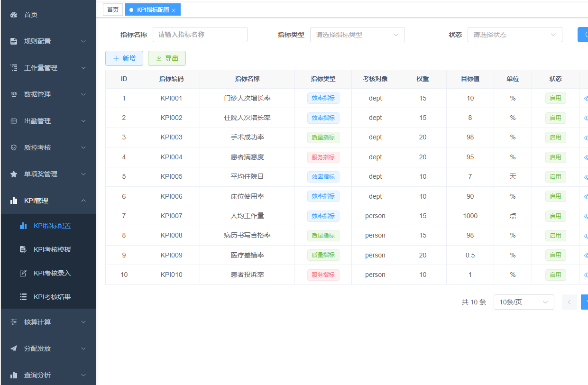The height and width of the screenshot is (385, 588).
Task: Click the KPI指标配置 chart icon
Action: click(23, 226)
